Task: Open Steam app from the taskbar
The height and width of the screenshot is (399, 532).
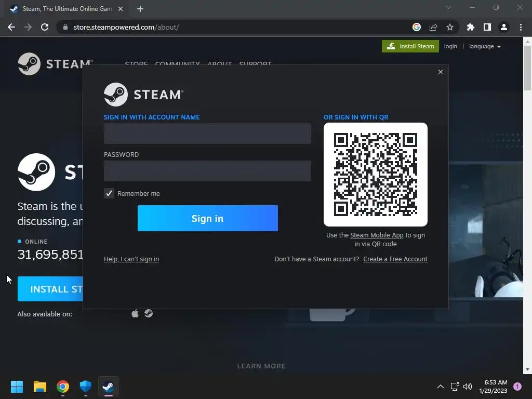Action: pos(108,387)
